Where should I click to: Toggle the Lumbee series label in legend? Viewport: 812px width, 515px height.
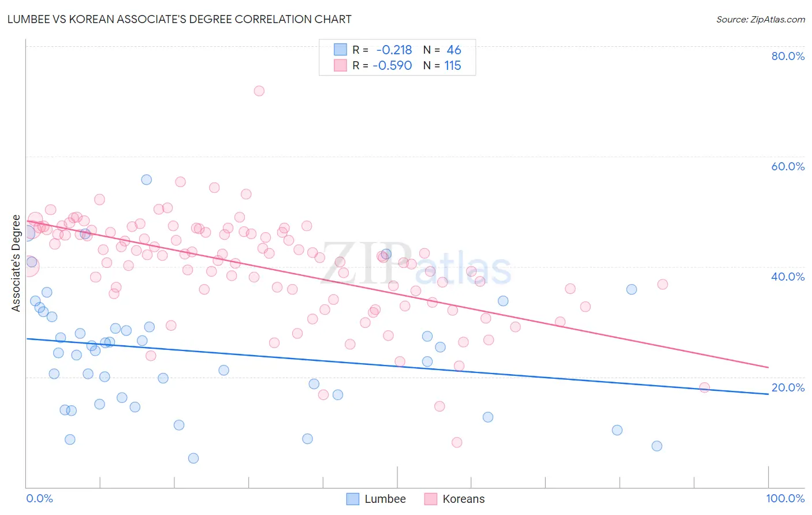tap(385, 499)
